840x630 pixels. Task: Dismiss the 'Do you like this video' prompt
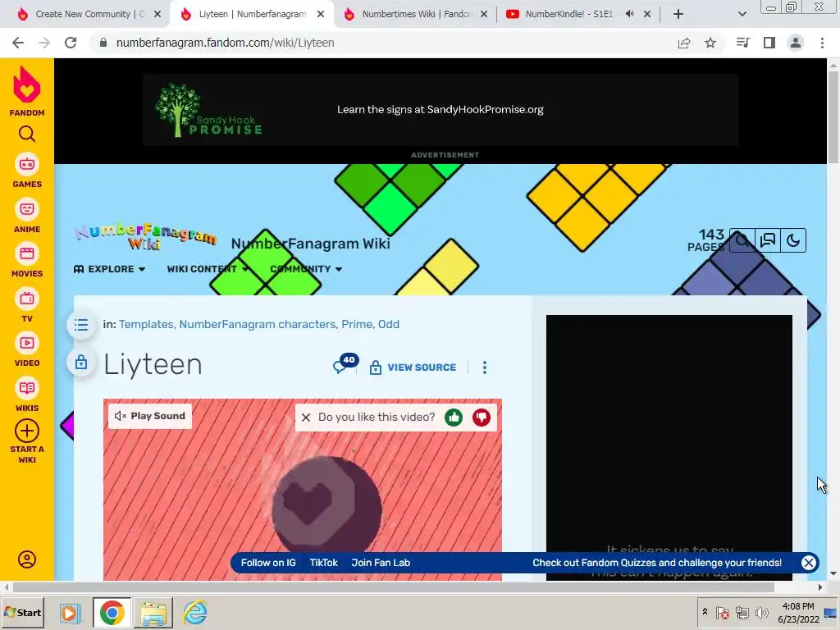coord(306,418)
